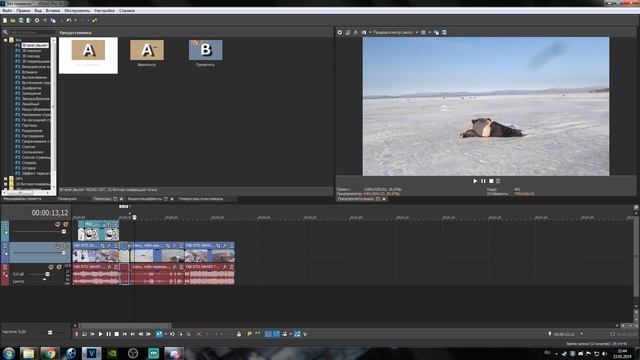
Task: Save the preview snapshot to file
Action: point(444,32)
